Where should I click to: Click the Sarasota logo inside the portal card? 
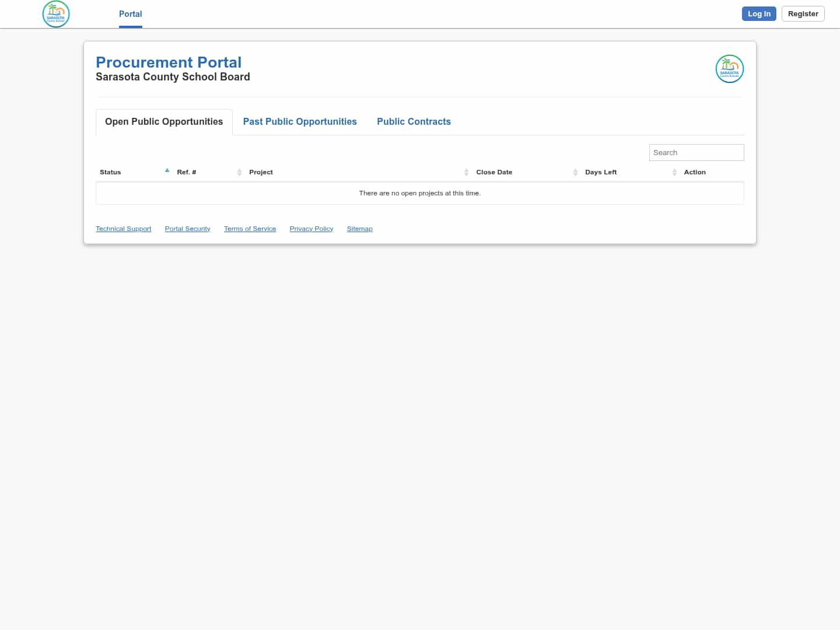729,68
